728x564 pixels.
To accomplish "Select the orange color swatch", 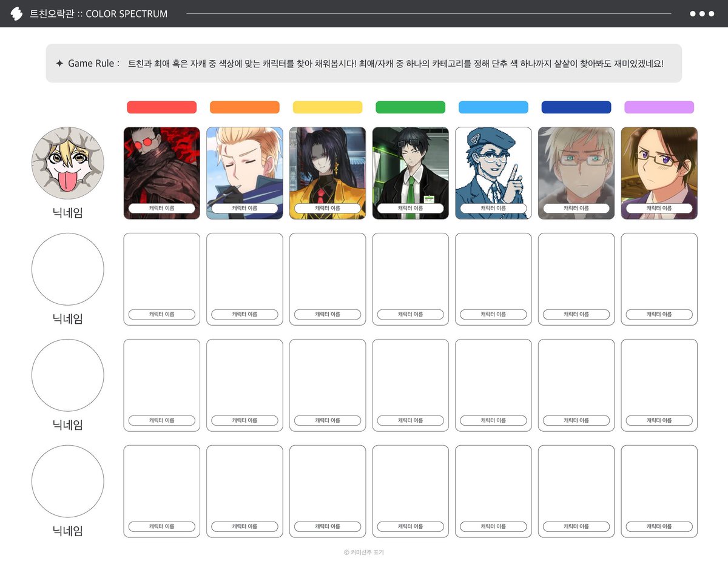I will point(244,107).
